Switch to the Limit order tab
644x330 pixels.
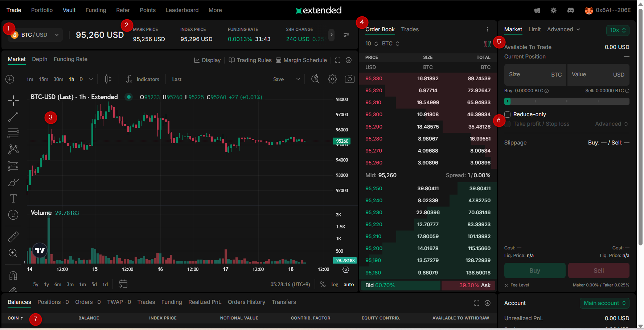534,29
